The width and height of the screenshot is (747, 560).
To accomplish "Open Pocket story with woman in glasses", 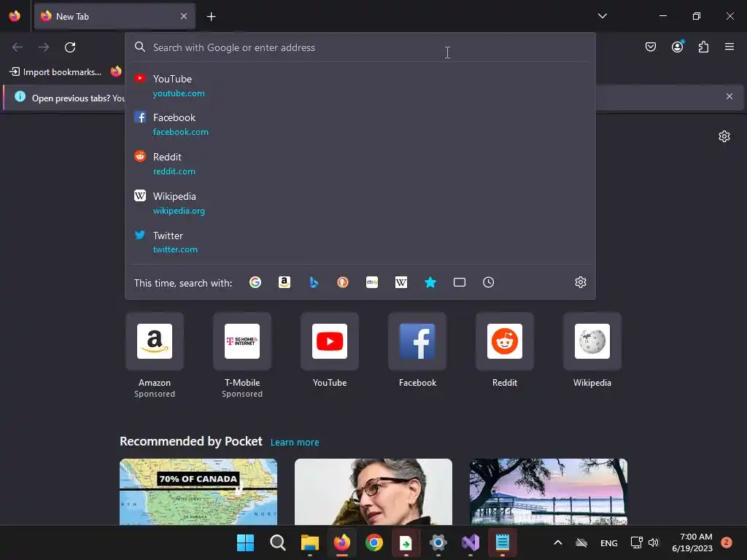I will [x=373, y=492].
